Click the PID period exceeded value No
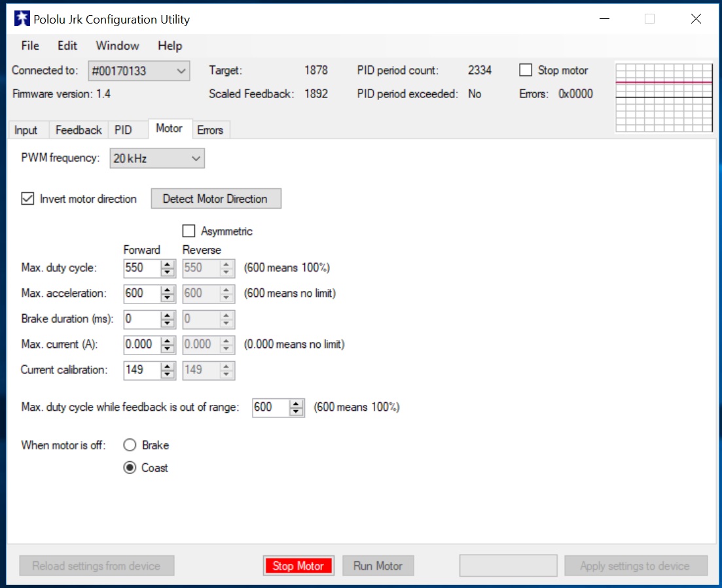The width and height of the screenshot is (722, 588). coord(475,94)
